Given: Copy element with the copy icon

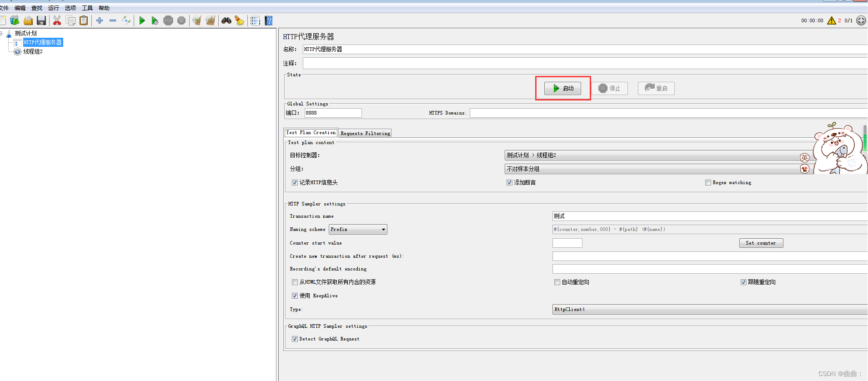Looking at the screenshot, I should (x=70, y=20).
